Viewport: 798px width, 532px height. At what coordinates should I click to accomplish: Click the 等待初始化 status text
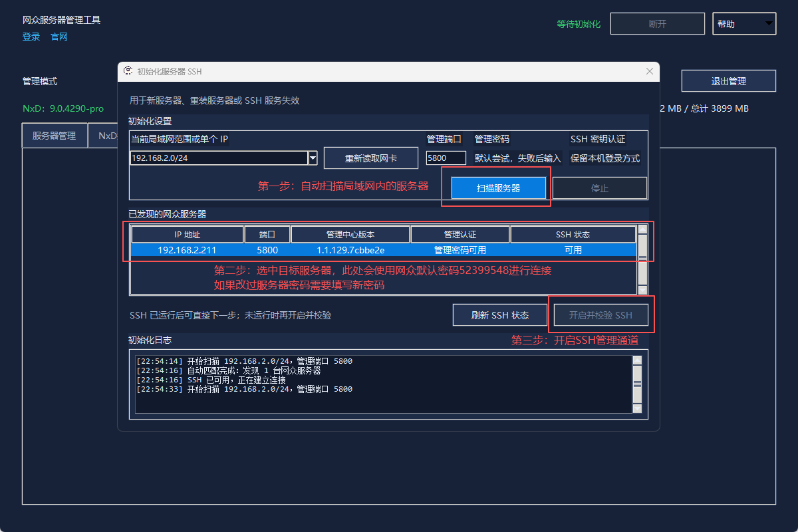pos(579,24)
